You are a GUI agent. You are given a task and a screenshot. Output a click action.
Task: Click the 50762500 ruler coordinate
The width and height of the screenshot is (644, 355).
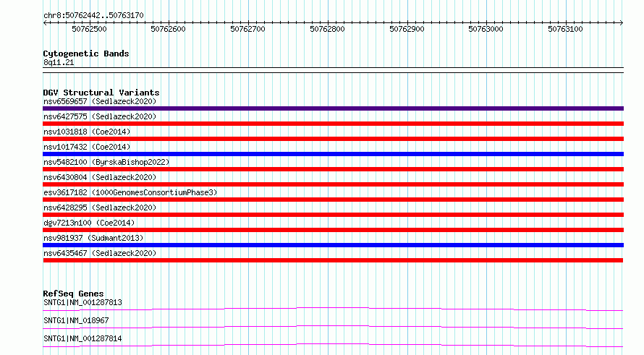pos(89,29)
